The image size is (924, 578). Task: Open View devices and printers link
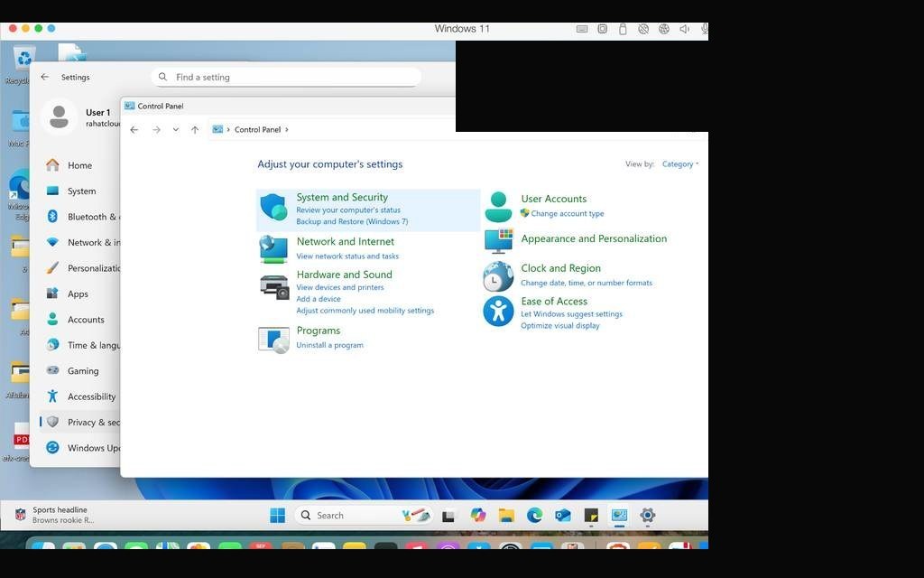tap(340, 287)
